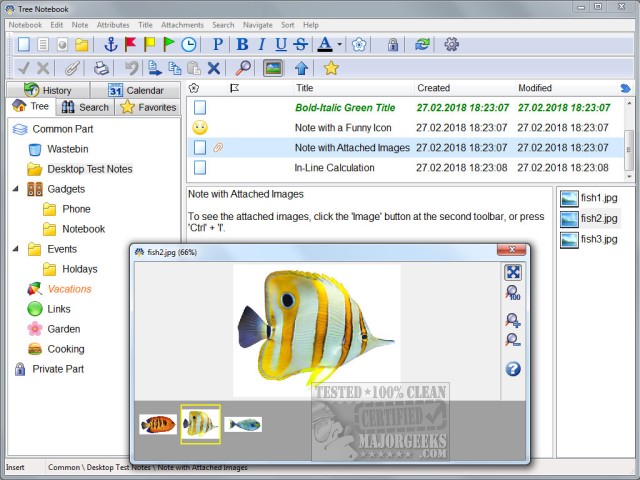Open the Attachments menu
The height and width of the screenshot is (480, 640).
point(180,24)
